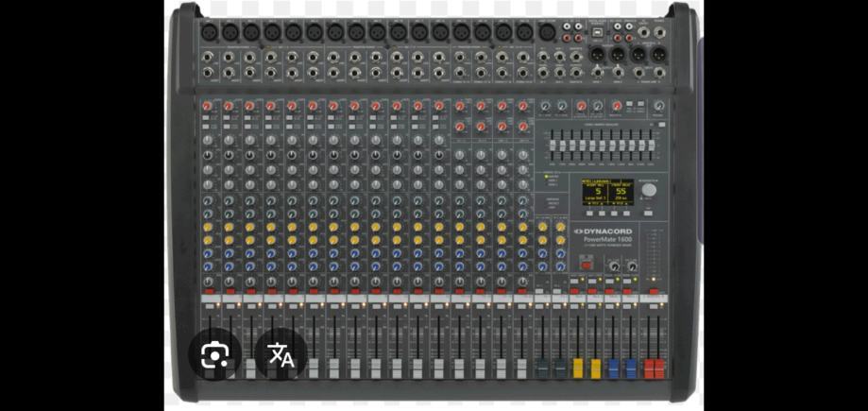868x411 pixels.
Task: Select the Dynacord mixer product photo
Action: 434,206
